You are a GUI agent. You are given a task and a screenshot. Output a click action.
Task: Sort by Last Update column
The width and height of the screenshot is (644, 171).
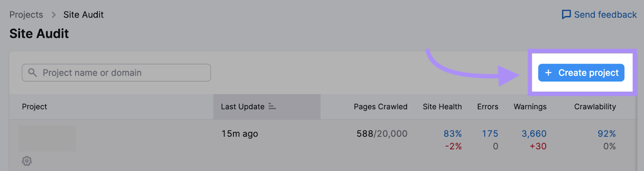(x=243, y=107)
